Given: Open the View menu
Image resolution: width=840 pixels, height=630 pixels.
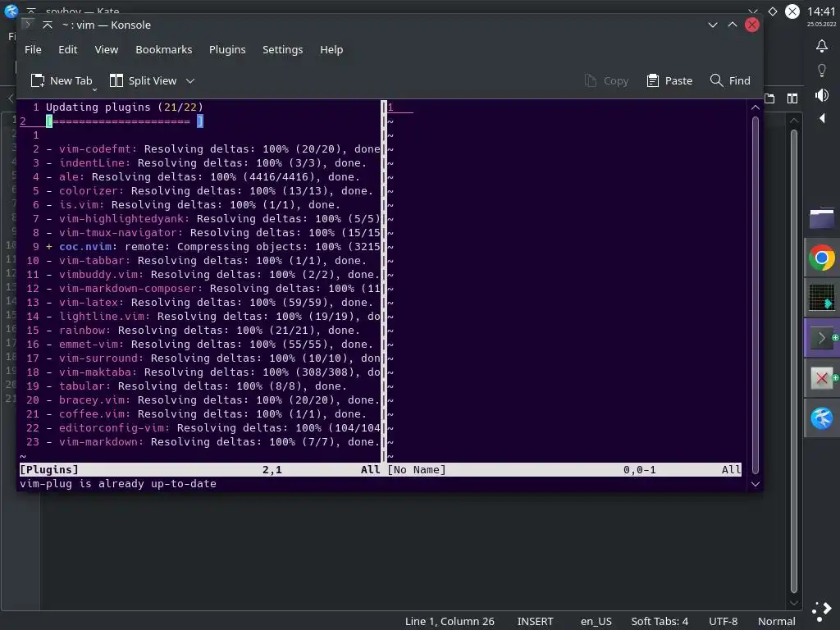Looking at the screenshot, I should pyautogui.click(x=106, y=50).
